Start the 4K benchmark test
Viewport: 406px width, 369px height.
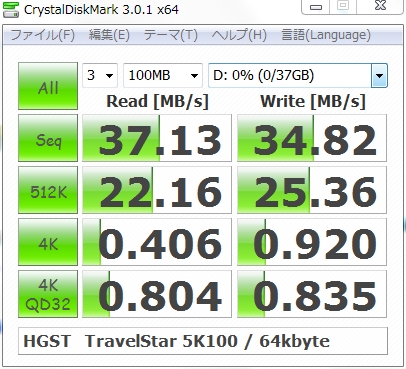coord(48,242)
